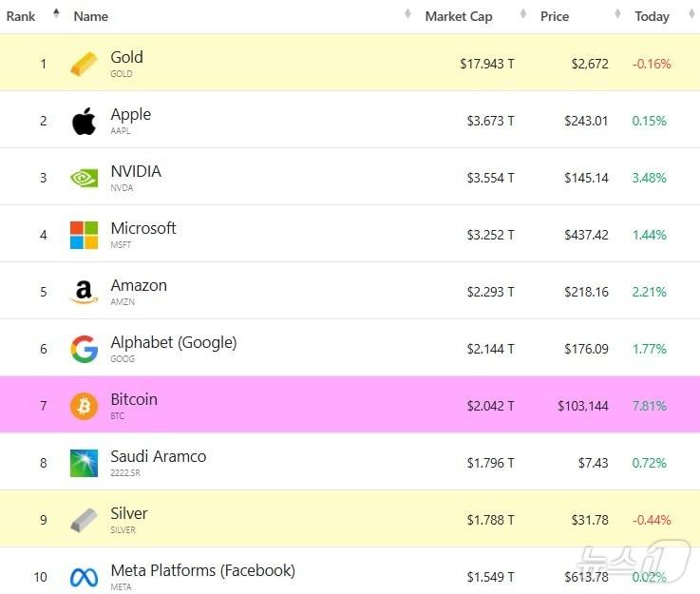Click the Meta Platforms logo icon
Image resolution: width=700 pixels, height=594 pixels.
tap(84, 577)
